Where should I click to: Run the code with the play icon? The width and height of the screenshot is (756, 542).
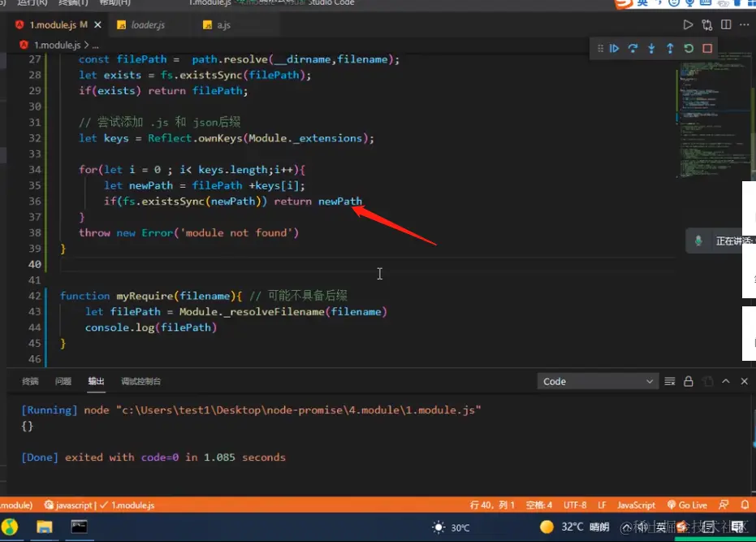pos(688,24)
